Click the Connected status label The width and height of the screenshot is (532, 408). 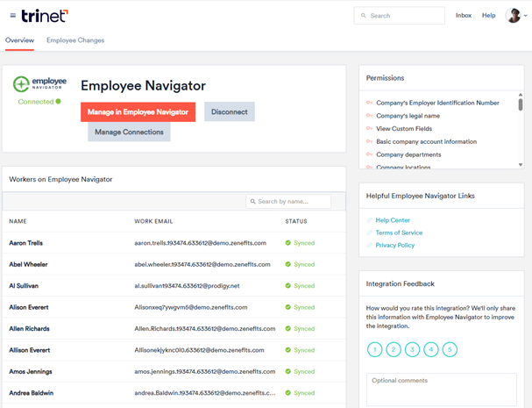36,102
